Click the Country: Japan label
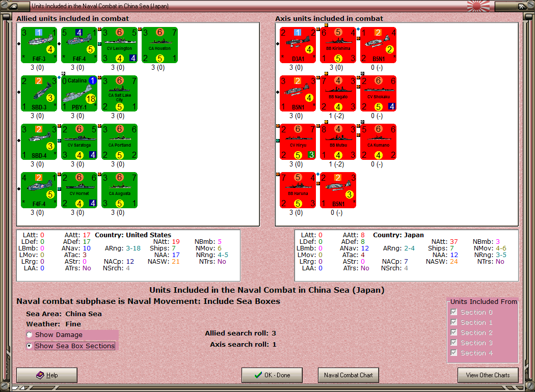Screen dimensions: 535x392 click(x=398, y=235)
